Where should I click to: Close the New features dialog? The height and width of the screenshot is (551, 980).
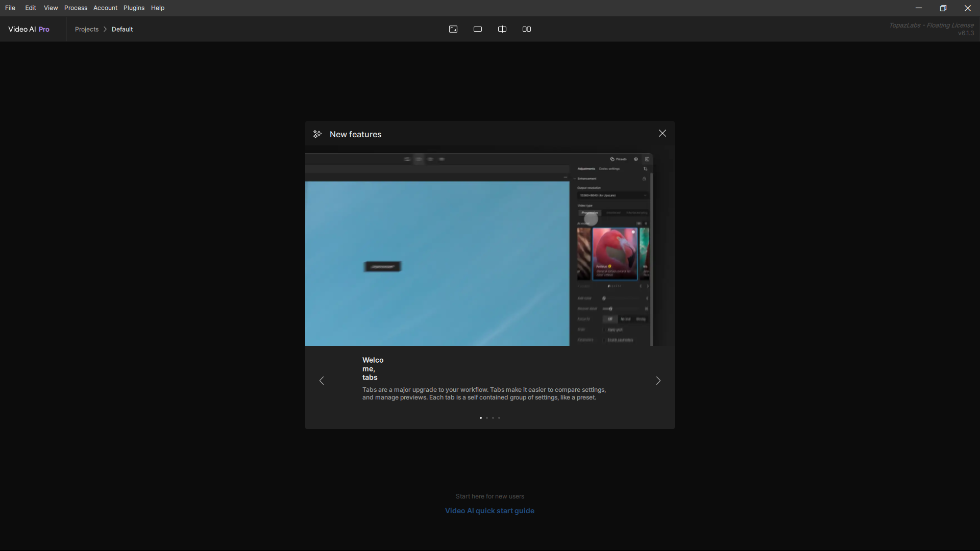662,133
